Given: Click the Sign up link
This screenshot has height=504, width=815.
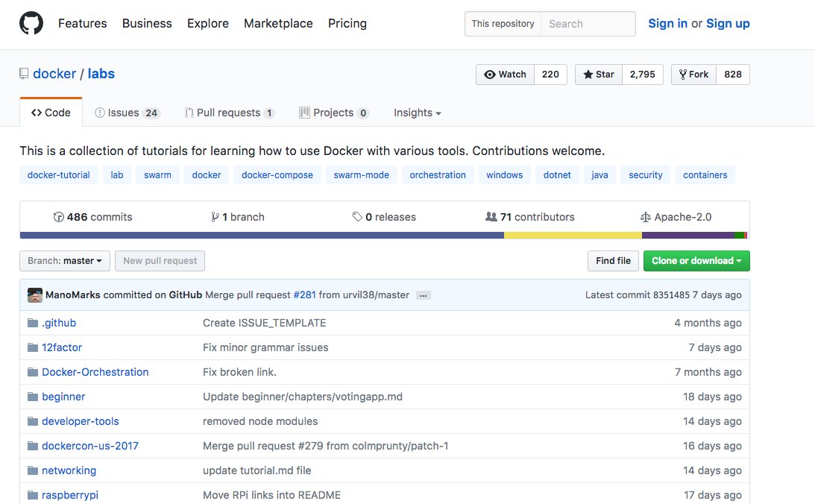Looking at the screenshot, I should click(x=729, y=23).
